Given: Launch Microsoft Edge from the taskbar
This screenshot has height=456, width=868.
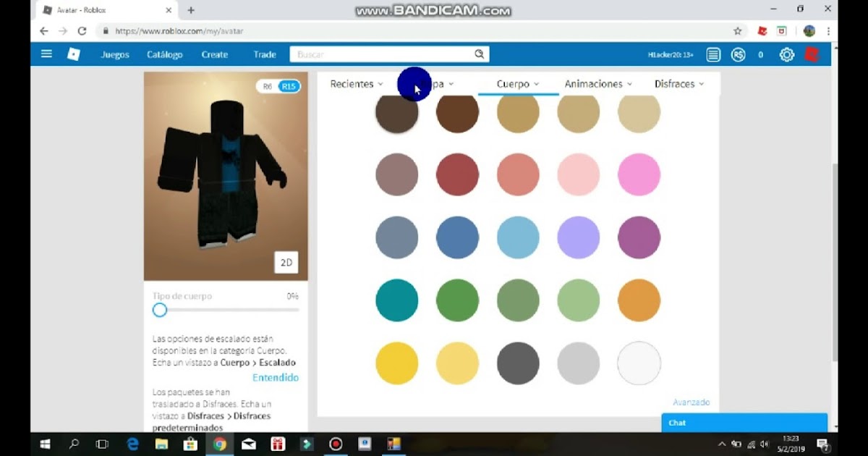Looking at the screenshot, I should pos(132,444).
